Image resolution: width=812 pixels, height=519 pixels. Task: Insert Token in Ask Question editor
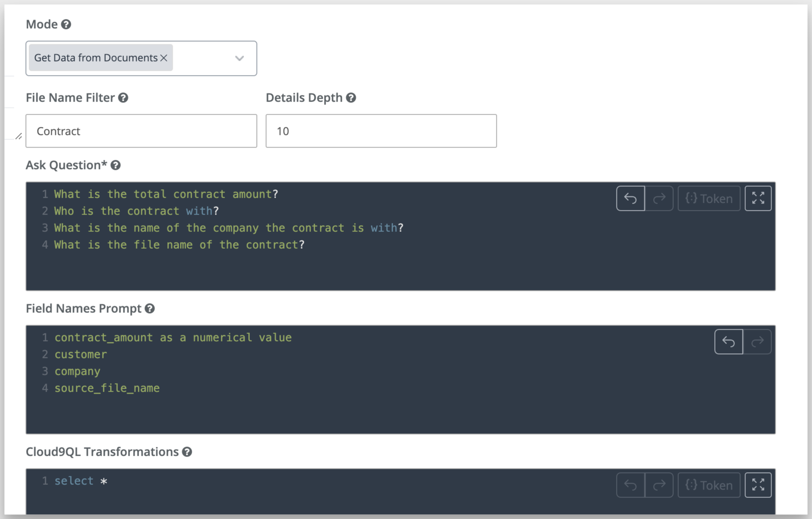(709, 198)
